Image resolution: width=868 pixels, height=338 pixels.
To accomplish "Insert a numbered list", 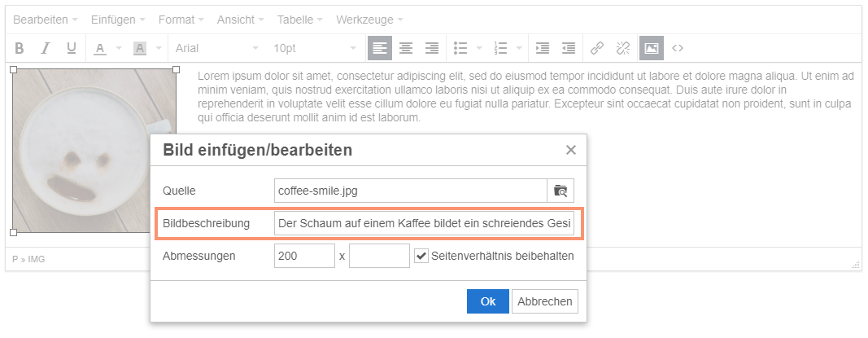I will (501, 48).
